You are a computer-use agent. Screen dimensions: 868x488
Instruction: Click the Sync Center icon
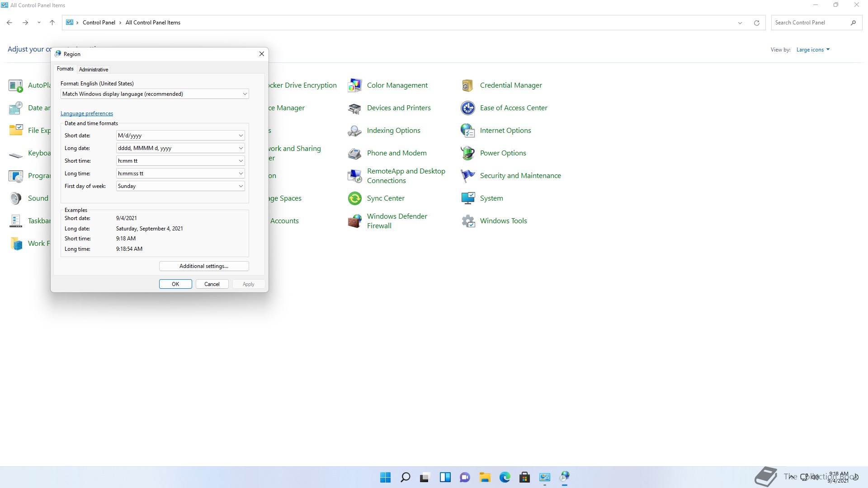354,198
